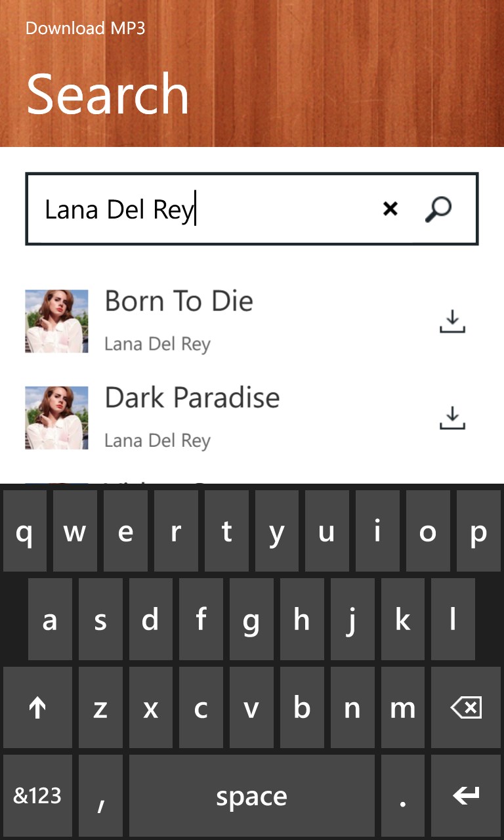Screen dimensions: 504x840
Task: Select the Born To Die song title
Action: point(179,301)
